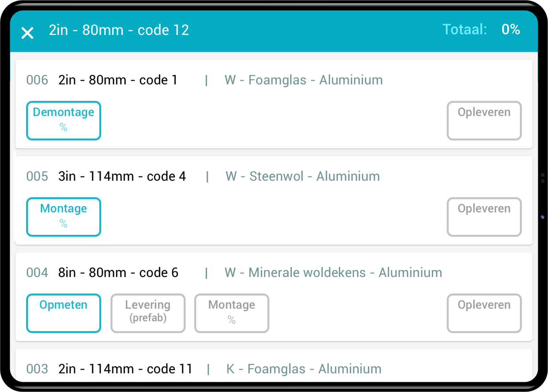This screenshot has height=392, width=548.
Task: Click the header title 2in - 80mm - code 12
Action: pyautogui.click(x=119, y=30)
